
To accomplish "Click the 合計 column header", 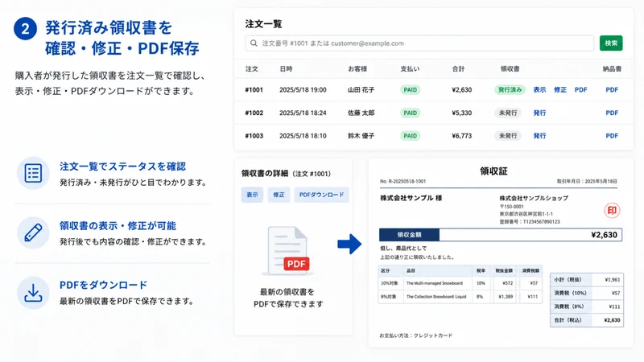I will tap(458, 68).
